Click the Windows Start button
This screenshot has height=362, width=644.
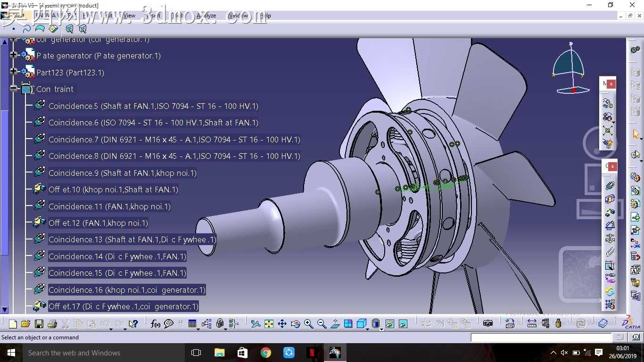(x=11, y=353)
